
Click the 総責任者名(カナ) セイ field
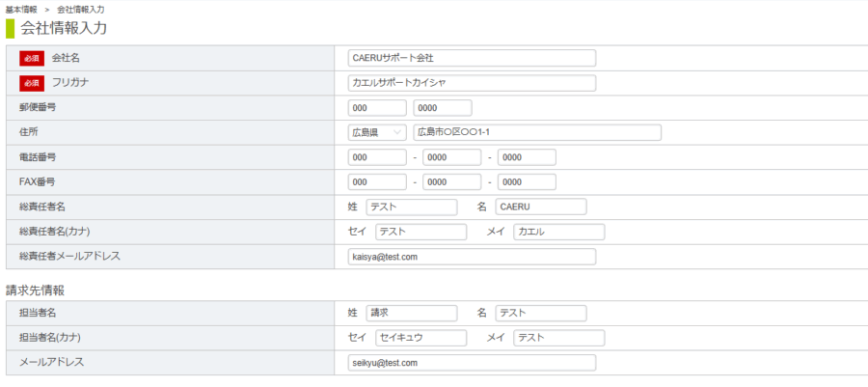[420, 232]
